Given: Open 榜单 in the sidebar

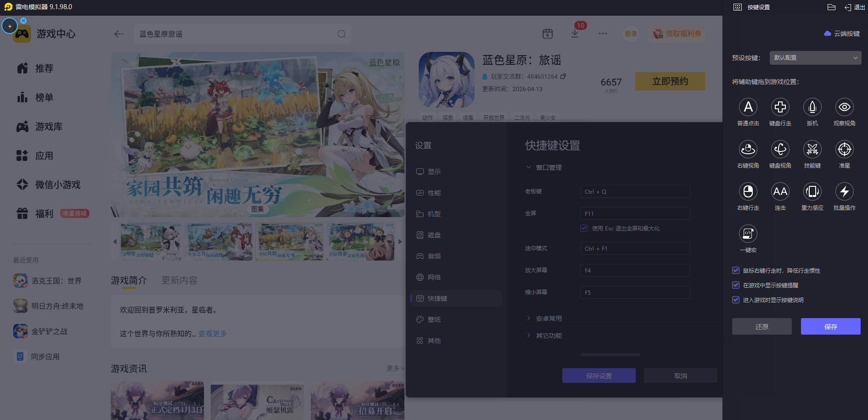Looking at the screenshot, I should pos(35,97).
